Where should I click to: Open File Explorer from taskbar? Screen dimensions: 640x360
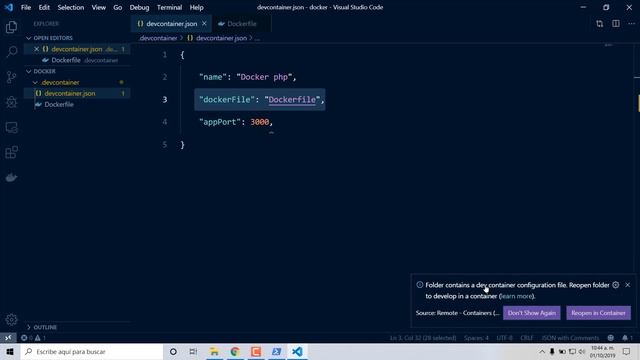point(214,351)
